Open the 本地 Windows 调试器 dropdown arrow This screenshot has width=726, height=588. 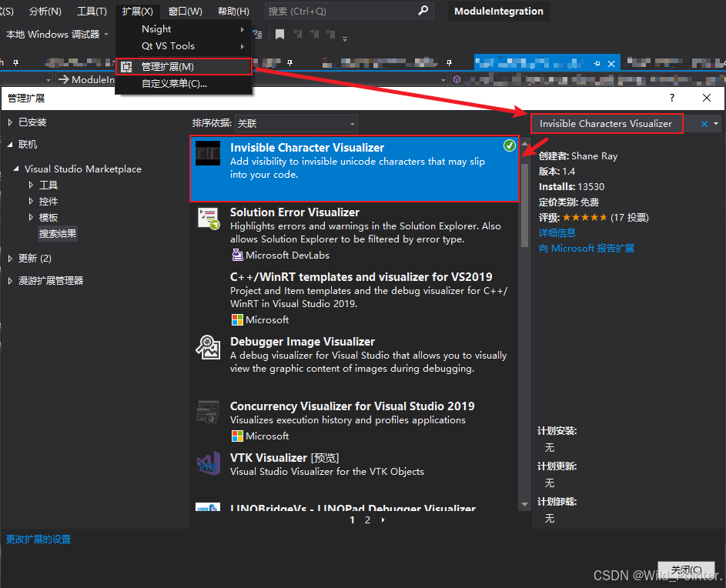point(106,35)
